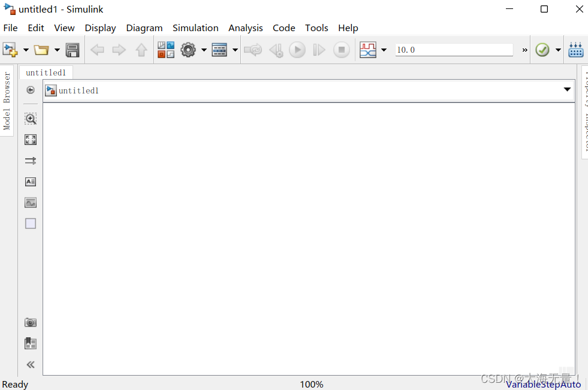Screen dimensions: 588x390
Task: Click the Hide/Show Explorer Bar circle icon
Action: pos(31,90)
